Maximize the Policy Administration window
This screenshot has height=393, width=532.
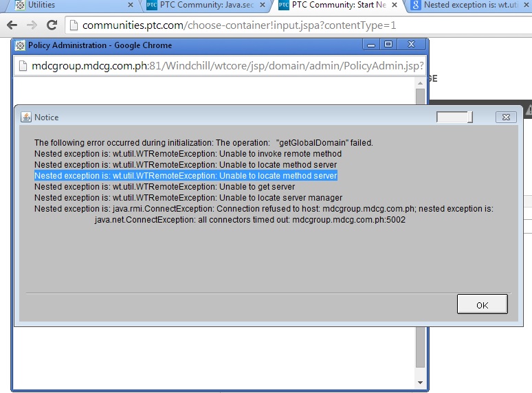tap(388, 45)
